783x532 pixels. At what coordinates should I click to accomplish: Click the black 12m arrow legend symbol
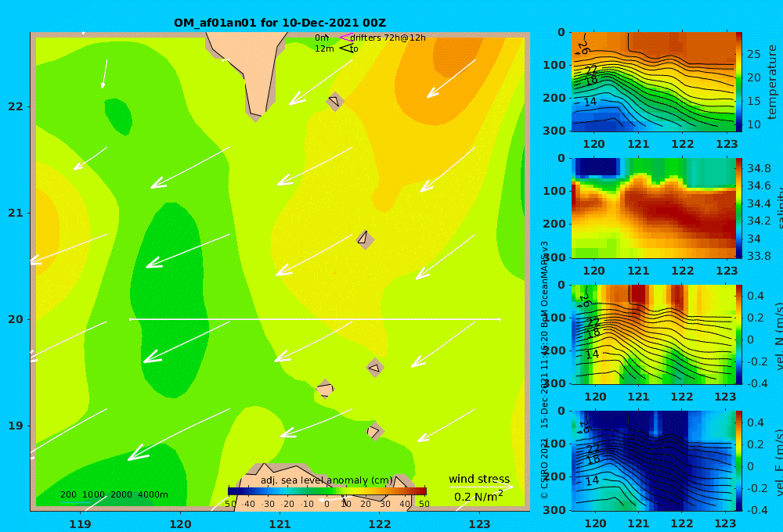pyautogui.click(x=345, y=48)
